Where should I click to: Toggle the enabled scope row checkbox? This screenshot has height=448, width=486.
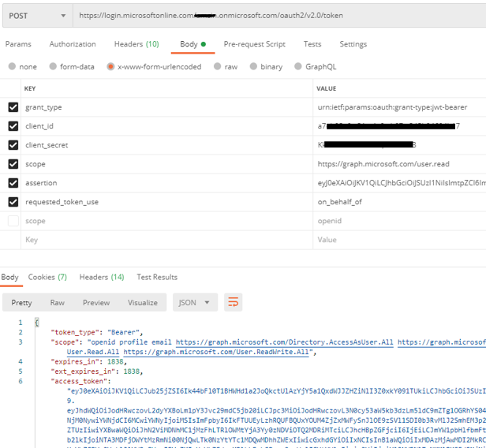(13, 164)
